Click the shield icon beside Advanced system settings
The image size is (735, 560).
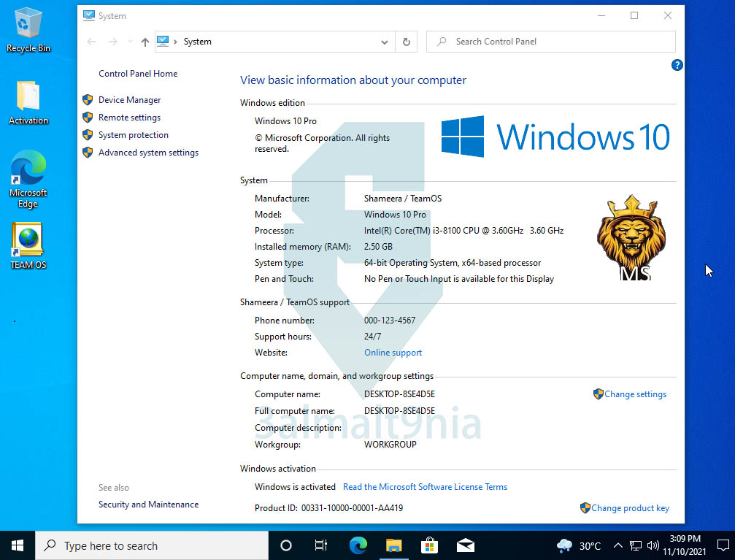click(x=88, y=153)
